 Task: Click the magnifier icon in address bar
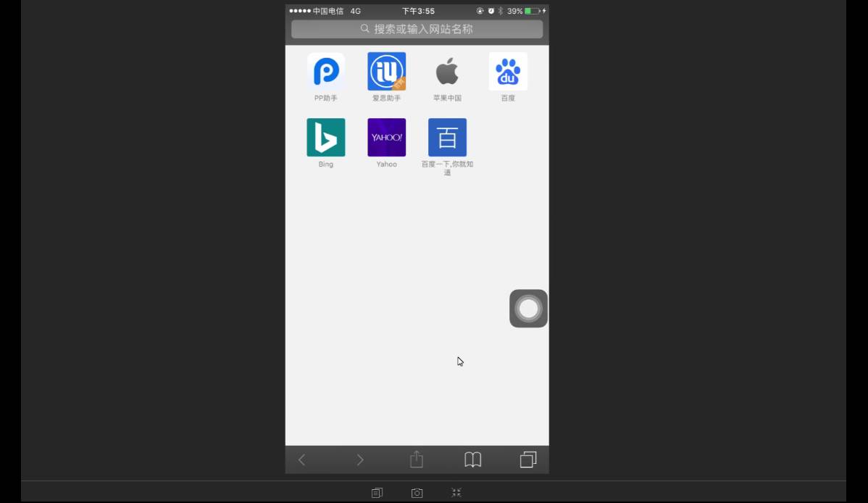click(x=364, y=29)
